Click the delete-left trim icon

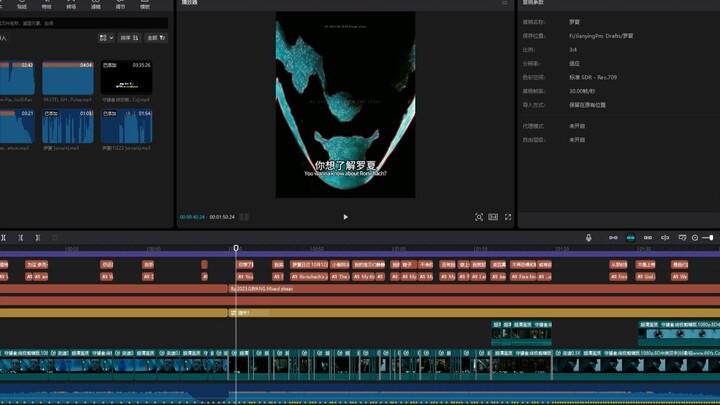pos(21,237)
